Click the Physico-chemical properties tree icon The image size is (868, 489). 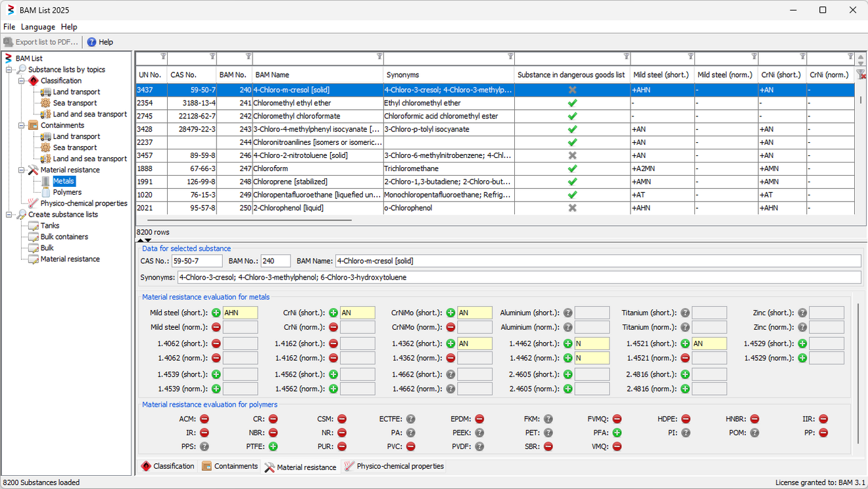(x=34, y=203)
